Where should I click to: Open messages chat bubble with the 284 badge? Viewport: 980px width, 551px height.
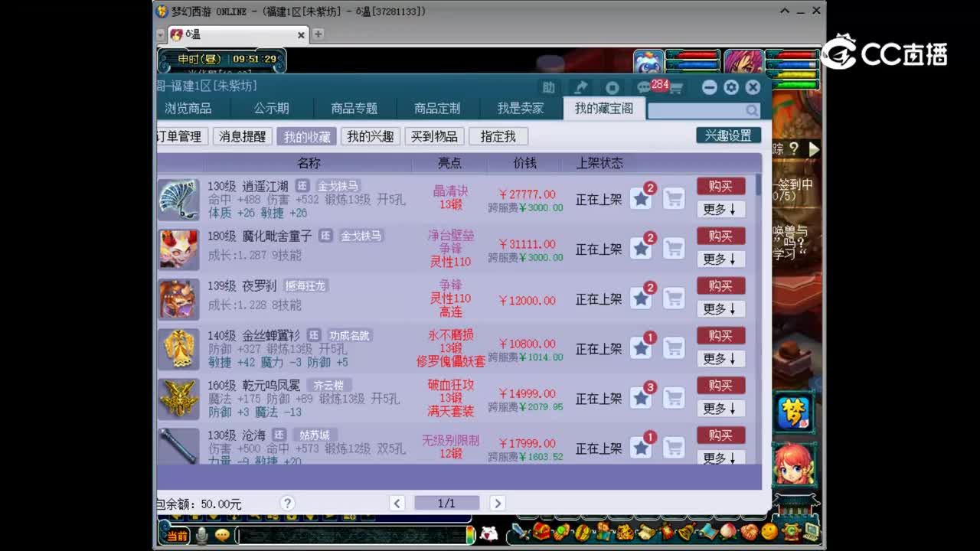pyautogui.click(x=644, y=87)
